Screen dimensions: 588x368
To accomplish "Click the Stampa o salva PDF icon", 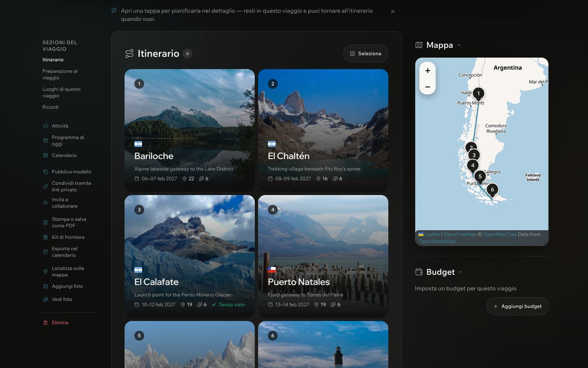I will click(46, 222).
